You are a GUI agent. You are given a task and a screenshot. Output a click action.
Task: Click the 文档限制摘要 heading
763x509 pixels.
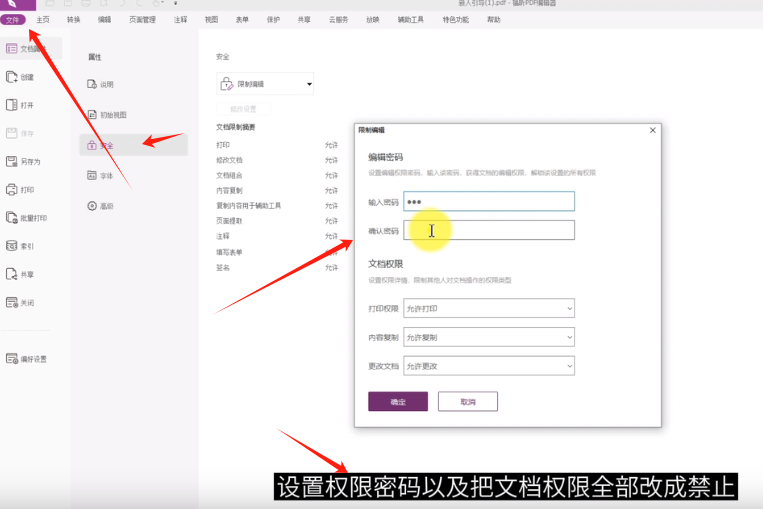pos(236,127)
